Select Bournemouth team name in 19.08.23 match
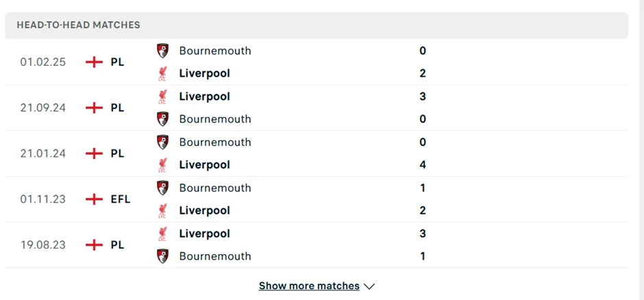 pyautogui.click(x=215, y=256)
